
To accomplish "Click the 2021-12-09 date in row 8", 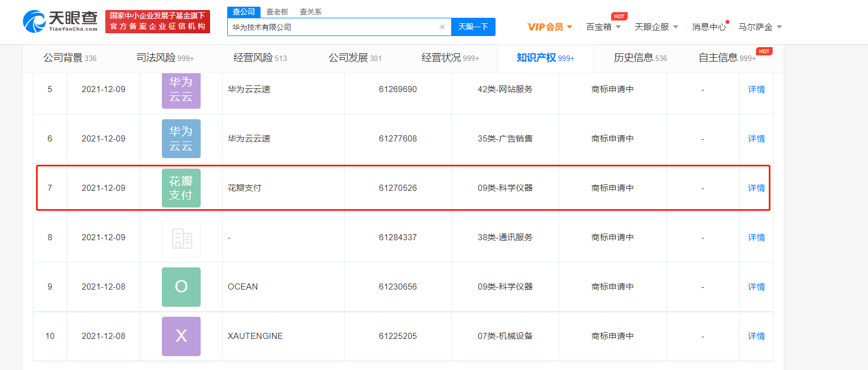I will point(103,237).
